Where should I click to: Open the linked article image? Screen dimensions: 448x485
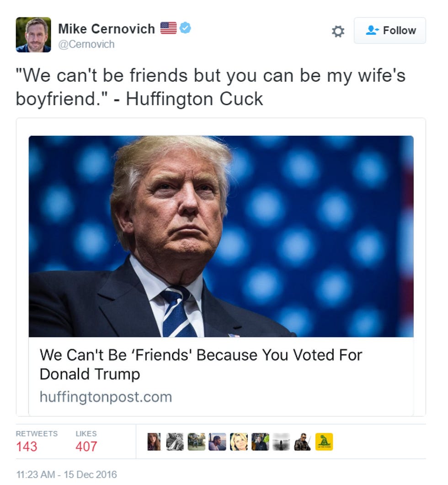[221, 236]
